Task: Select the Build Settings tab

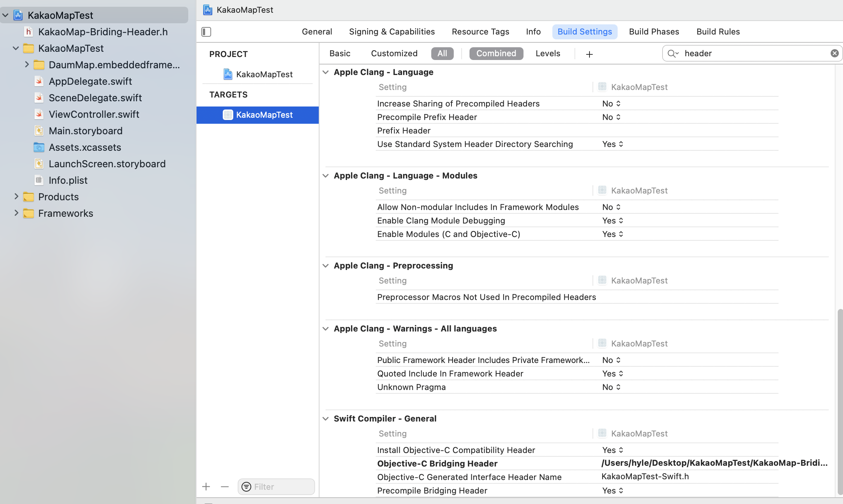Action: click(x=585, y=32)
